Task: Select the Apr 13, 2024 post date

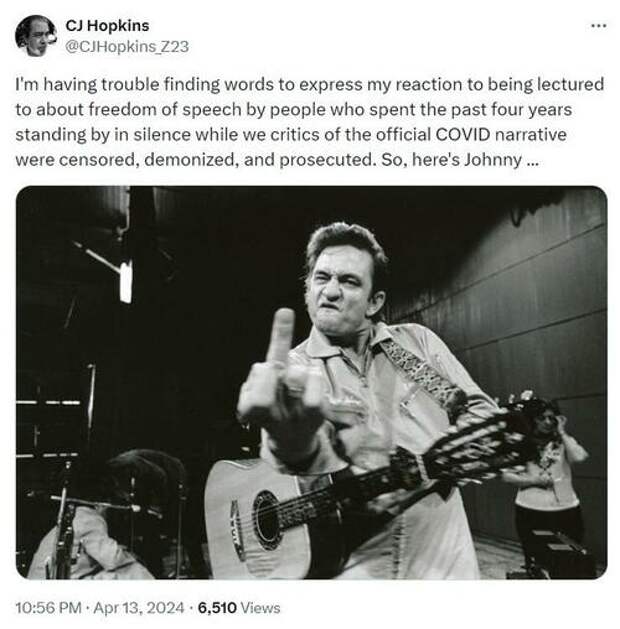Action: coord(139,607)
